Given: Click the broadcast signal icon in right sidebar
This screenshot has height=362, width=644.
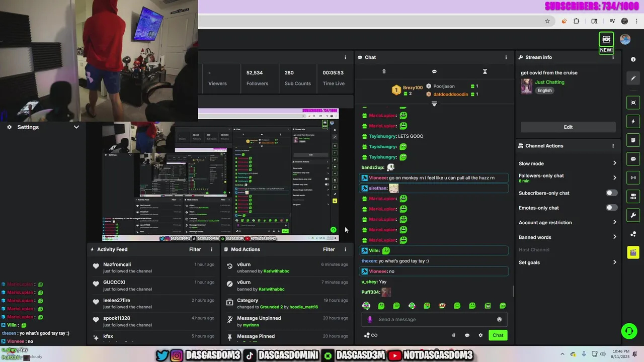Looking at the screenshot, I should pos(633,177).
